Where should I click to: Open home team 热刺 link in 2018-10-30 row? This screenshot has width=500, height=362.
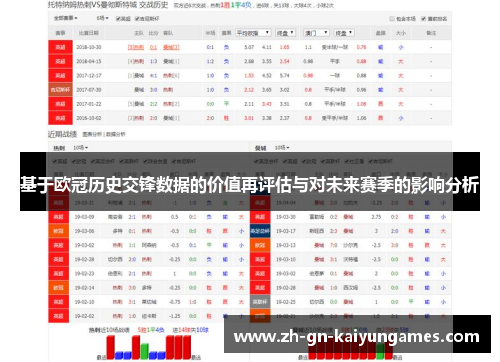click(136, 47)
